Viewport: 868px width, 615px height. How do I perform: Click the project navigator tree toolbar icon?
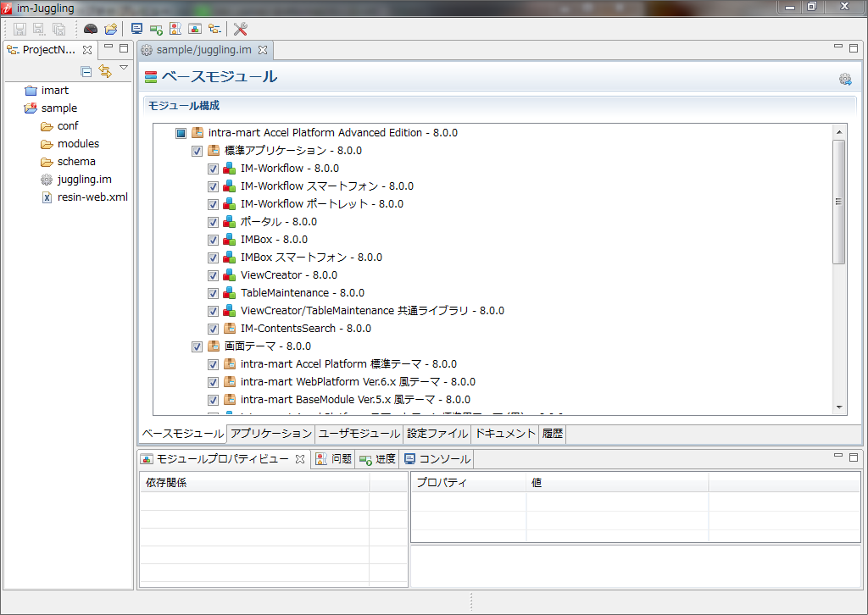214,29
